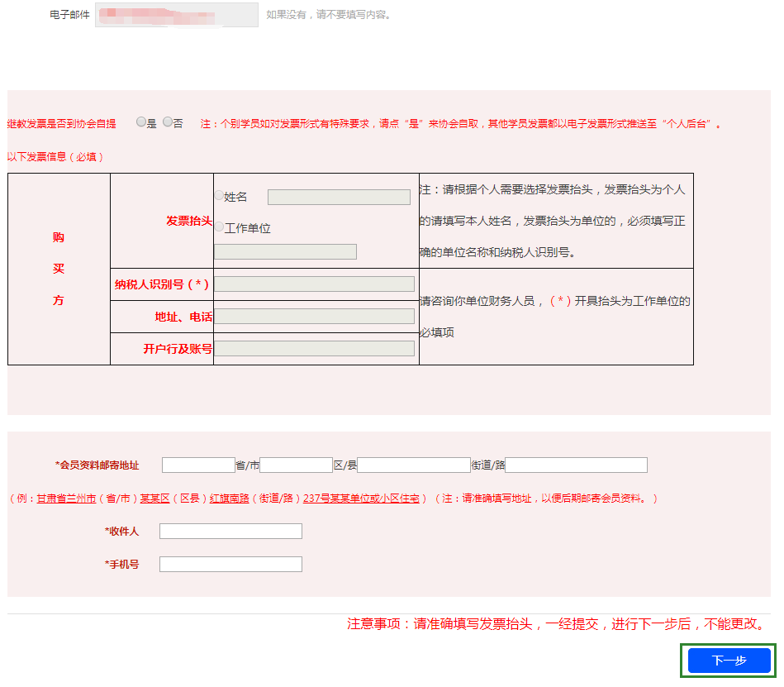The height and width of the screenshot is (687, 784).
Task: Click the 继教发票是否到协会自提 label
Action: 61,124
